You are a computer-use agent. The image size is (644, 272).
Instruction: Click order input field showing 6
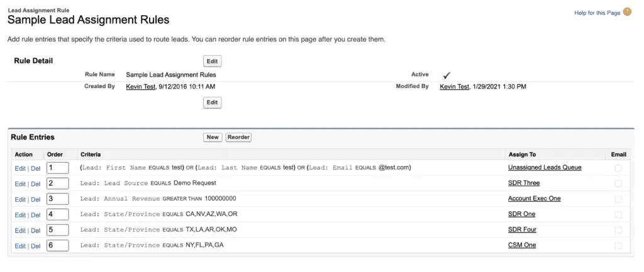click(57, 246)
